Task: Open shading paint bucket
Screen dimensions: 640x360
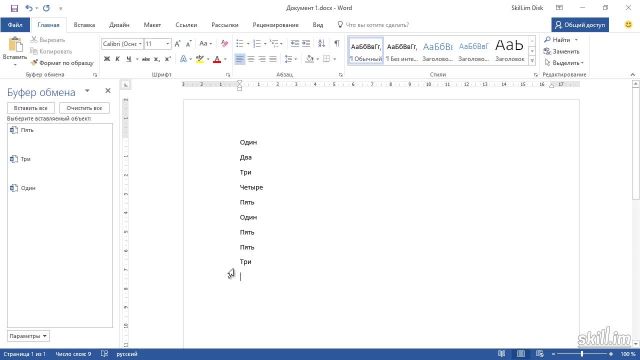Action: coord(310,59)
